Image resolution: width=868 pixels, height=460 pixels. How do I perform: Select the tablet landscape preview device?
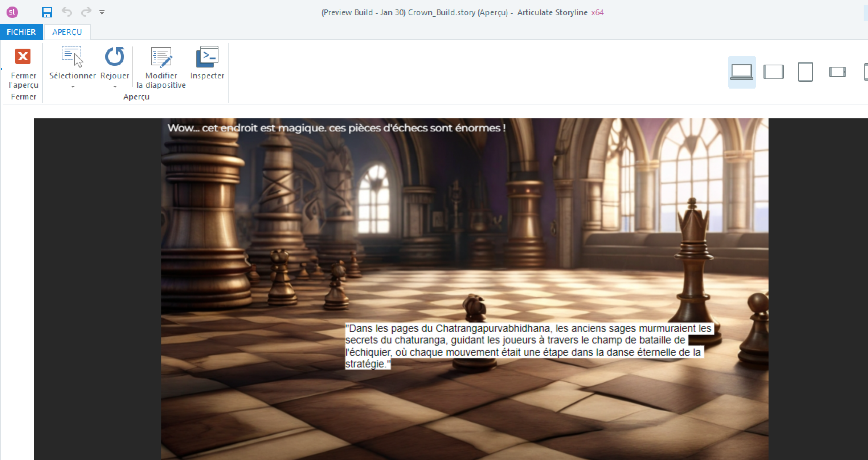click(774, 72)
